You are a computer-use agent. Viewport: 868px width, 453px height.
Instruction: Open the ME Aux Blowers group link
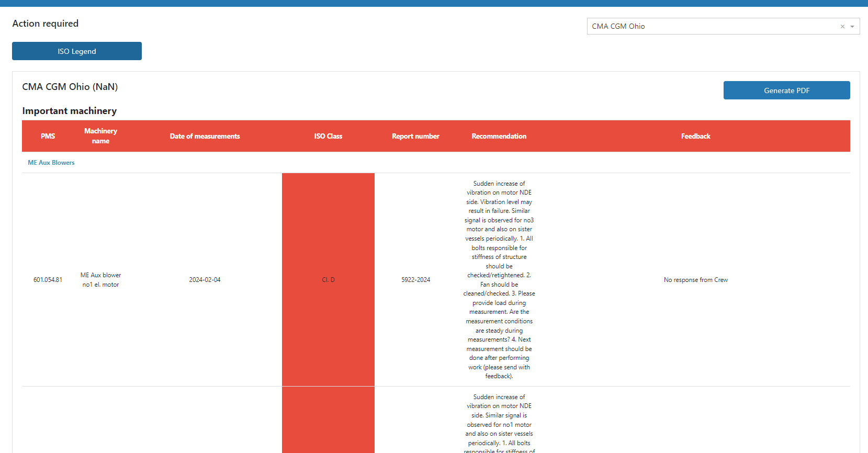[51, 163]
